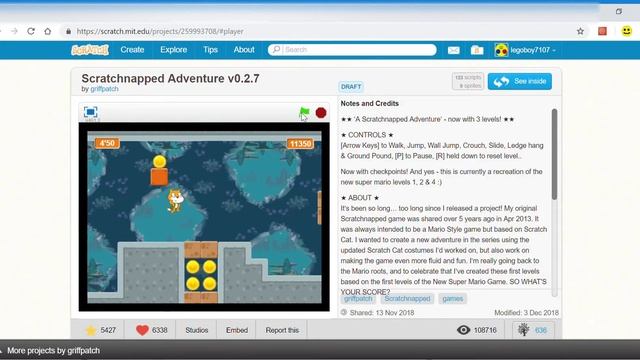Click the remix tree icon
640x360 pixels.
pyautogui.click(x=524, y=329)
